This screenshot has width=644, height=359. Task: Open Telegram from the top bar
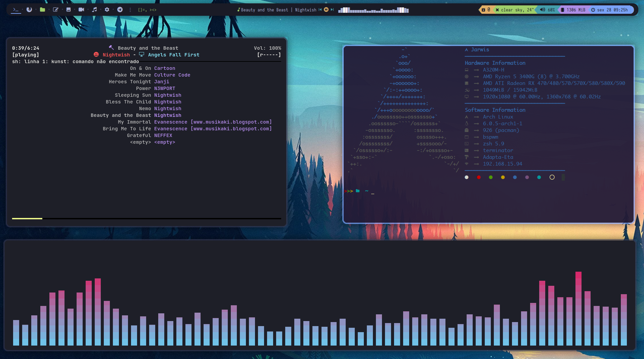[x=120, y=9]
